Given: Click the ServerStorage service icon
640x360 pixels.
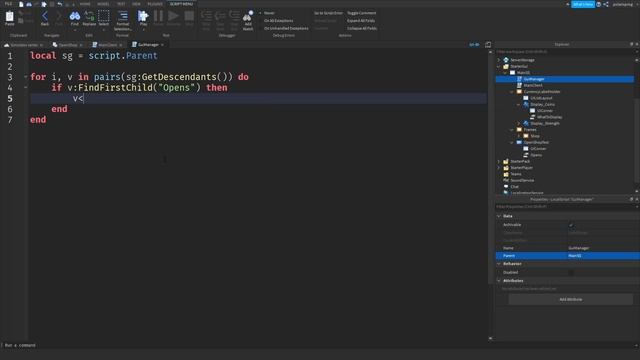Looking at the screenshot, I should tap(506, 60).
